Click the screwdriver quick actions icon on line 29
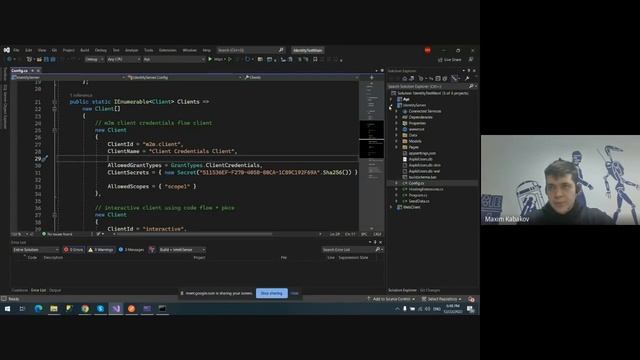 (x=45, y=158)
